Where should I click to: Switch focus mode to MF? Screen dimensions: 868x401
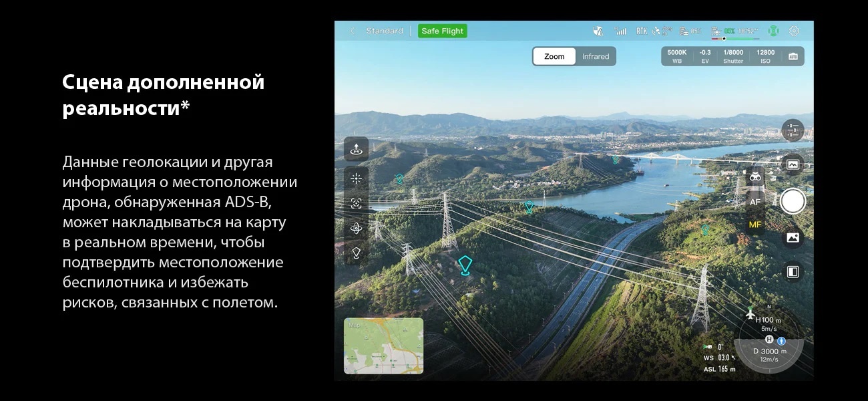[755, 225]
